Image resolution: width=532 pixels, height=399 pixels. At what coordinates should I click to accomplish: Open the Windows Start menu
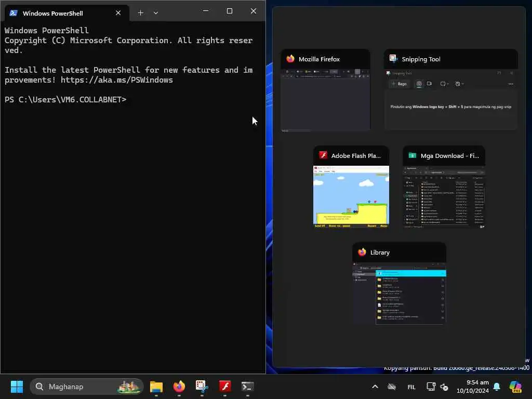click(17, 387)
